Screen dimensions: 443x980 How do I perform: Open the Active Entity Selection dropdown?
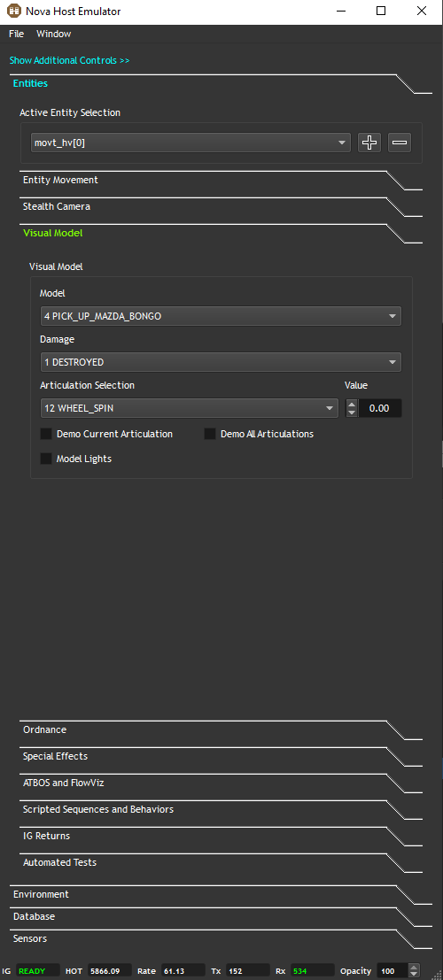(x=190, y=143)
